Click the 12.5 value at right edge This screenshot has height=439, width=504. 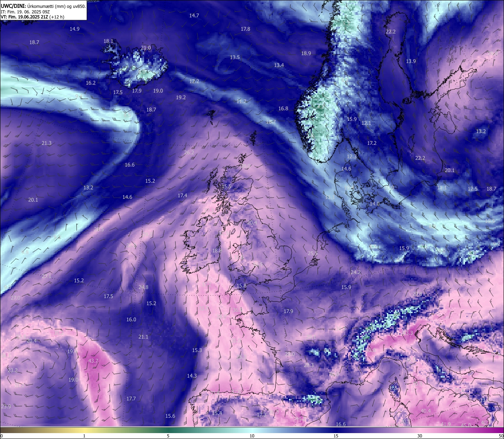point(472,189)
